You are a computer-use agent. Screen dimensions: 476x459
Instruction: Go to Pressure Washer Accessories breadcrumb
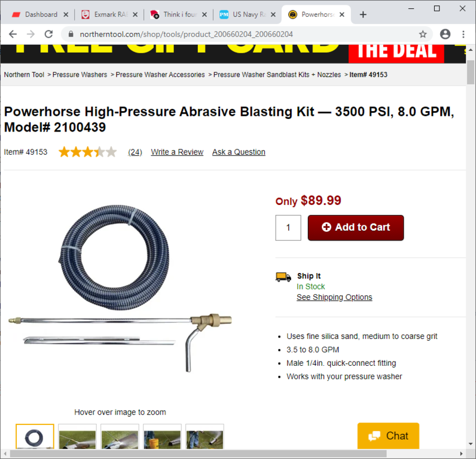(160, 75)
